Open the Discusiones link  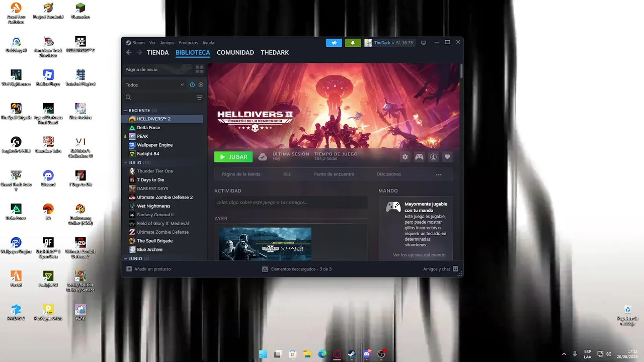[389, 174]
